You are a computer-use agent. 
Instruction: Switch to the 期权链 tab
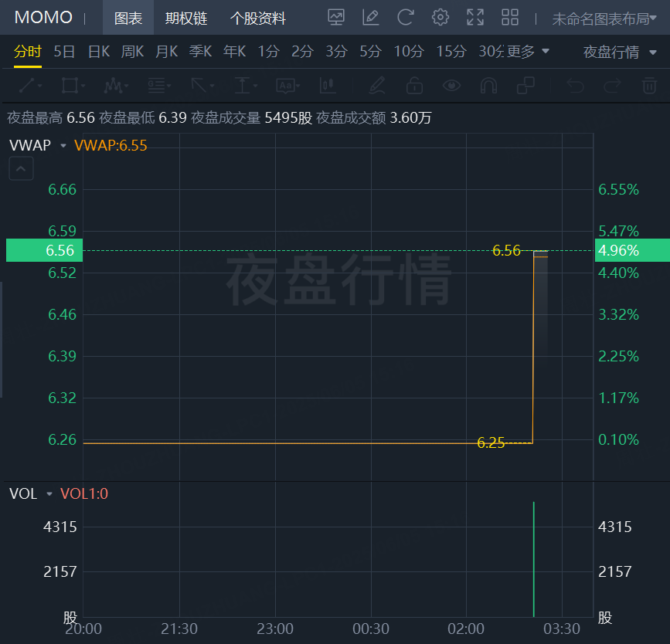pyautogui.click(x=186, y=18)
